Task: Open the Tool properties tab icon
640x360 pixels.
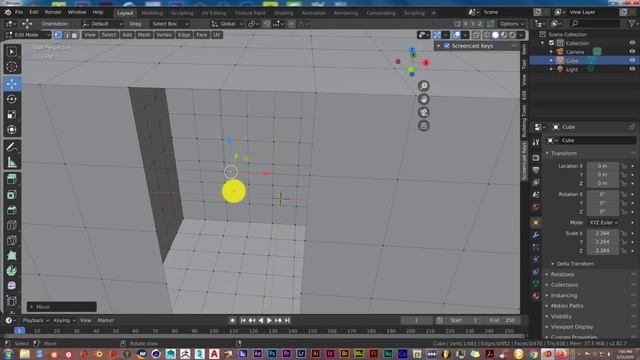Action: pos(536,142)
